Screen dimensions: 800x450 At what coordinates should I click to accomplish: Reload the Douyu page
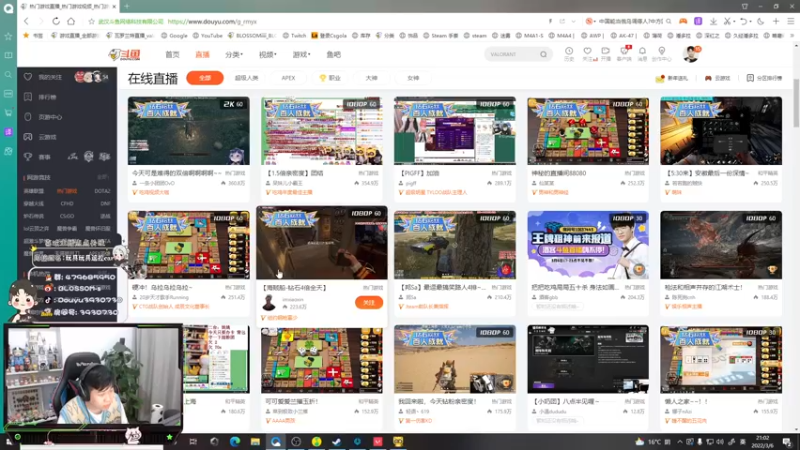click(56, 21)
